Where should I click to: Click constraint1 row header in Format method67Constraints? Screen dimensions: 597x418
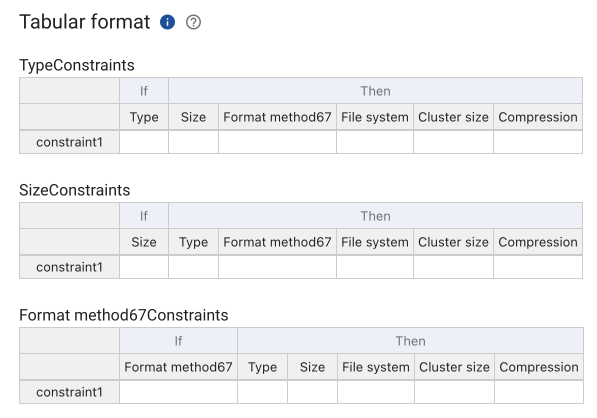point(69,392)
